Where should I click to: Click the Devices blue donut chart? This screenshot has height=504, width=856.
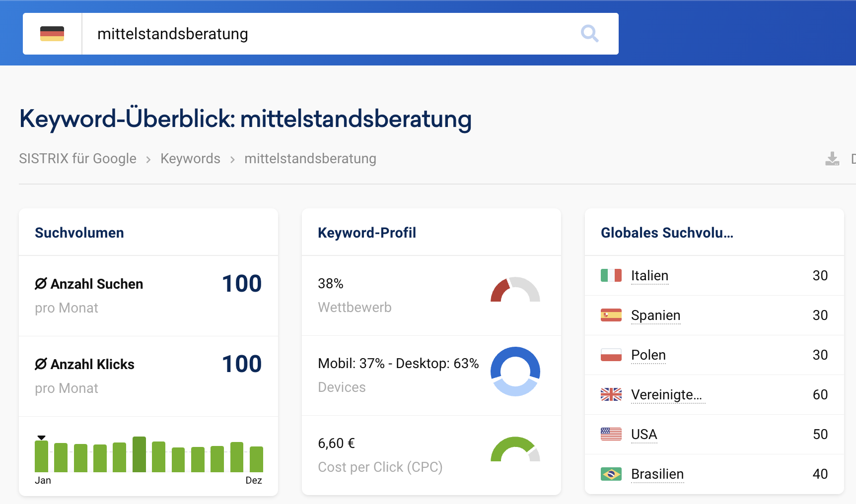point(515,371)
